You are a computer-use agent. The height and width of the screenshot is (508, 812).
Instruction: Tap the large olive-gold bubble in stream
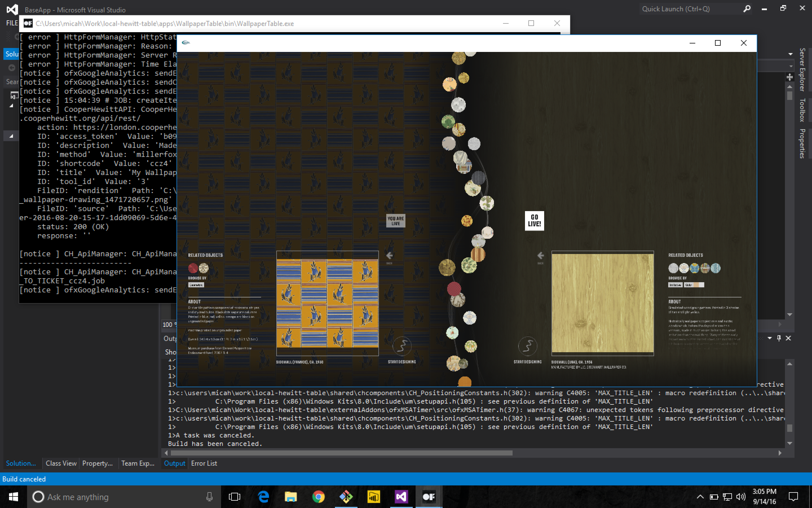coord(447,268)
